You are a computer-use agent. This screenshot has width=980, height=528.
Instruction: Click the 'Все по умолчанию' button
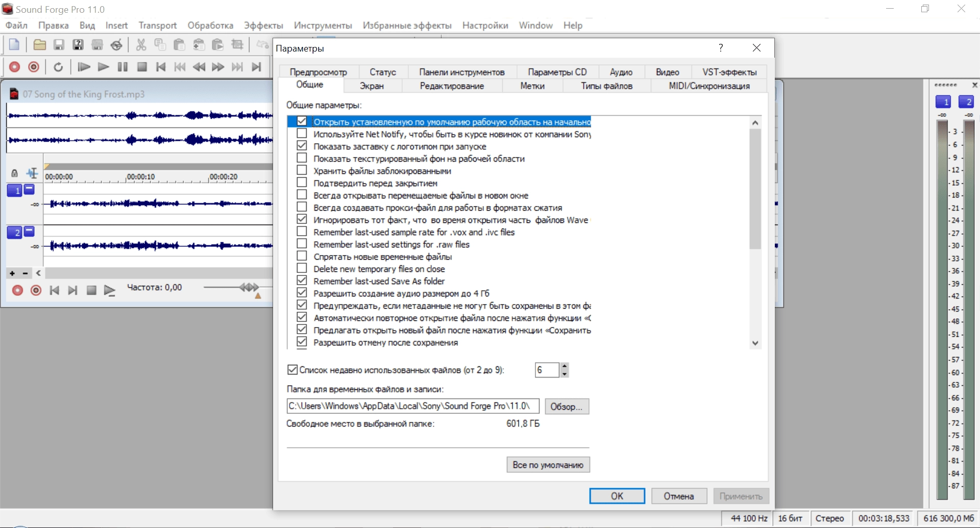coord(548,465)
